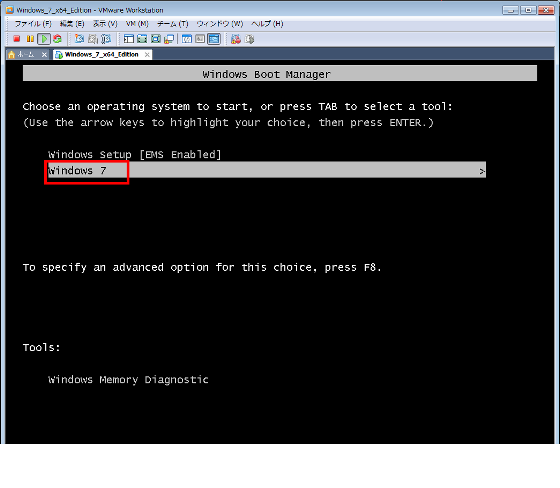Open the ファイル (F) menu
Image resolution: width=560 pixels, height=488 pixels.
[33, 24]
